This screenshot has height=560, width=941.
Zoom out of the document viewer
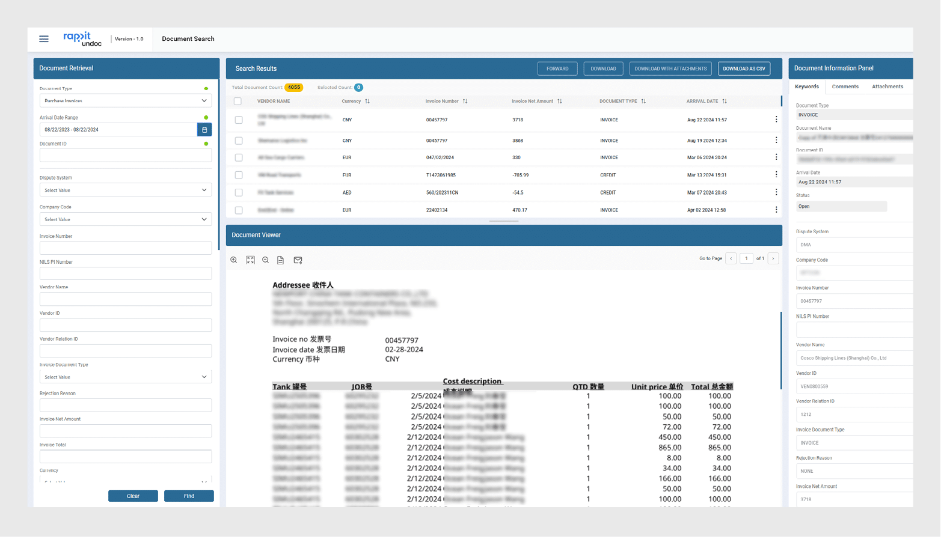pyautogui.click(x=265, y=260)
